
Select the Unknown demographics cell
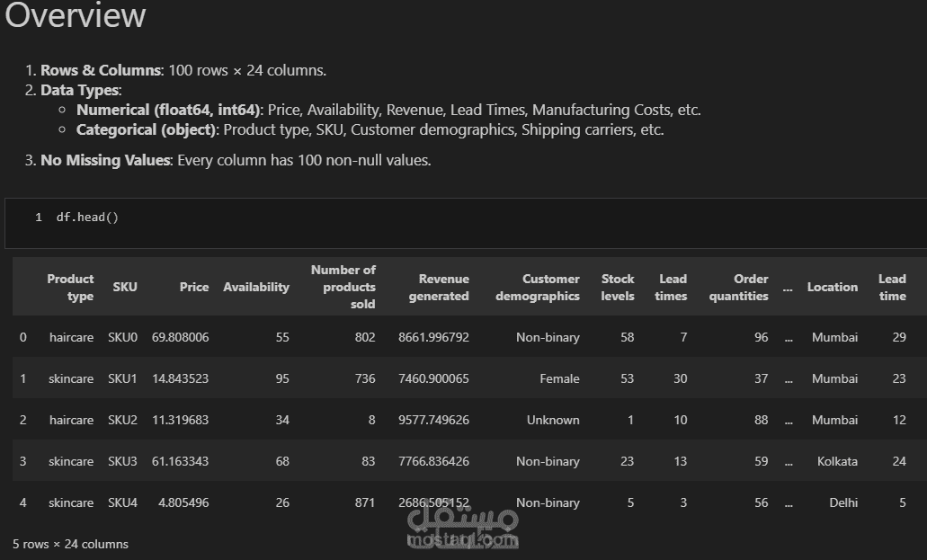point(553,420)
